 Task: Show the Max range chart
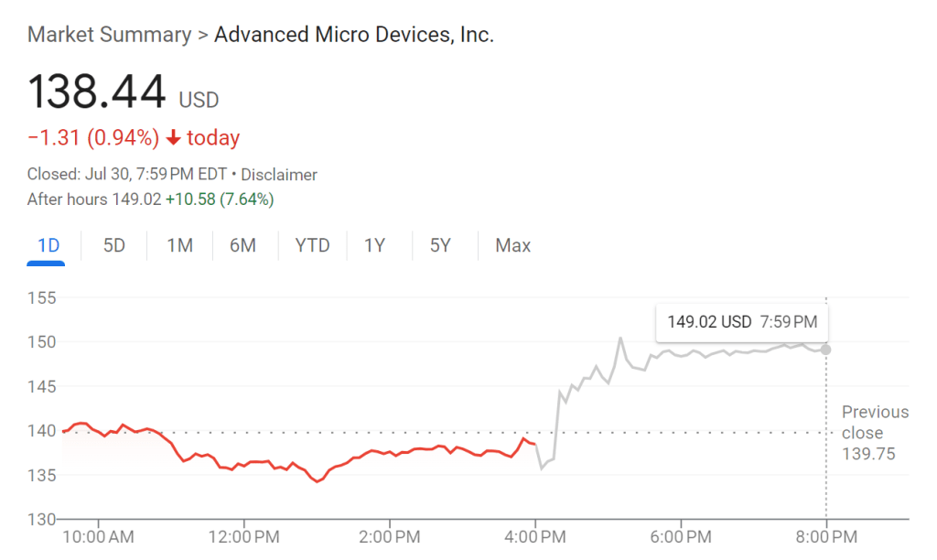pyautogui.click(x=512, y=245)
